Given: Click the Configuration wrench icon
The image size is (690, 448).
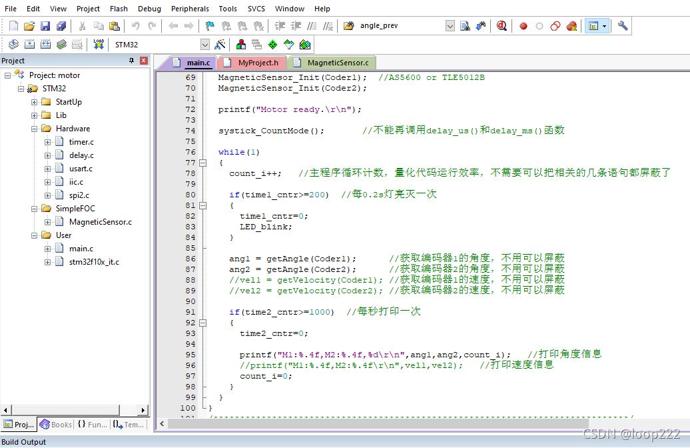Looking at the screenshot, I should pos(622,26).
